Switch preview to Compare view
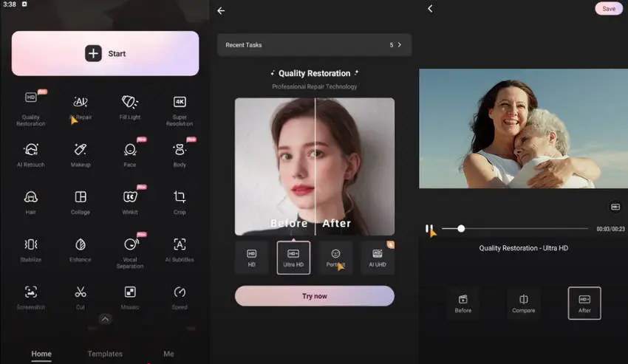 [524, 303]
